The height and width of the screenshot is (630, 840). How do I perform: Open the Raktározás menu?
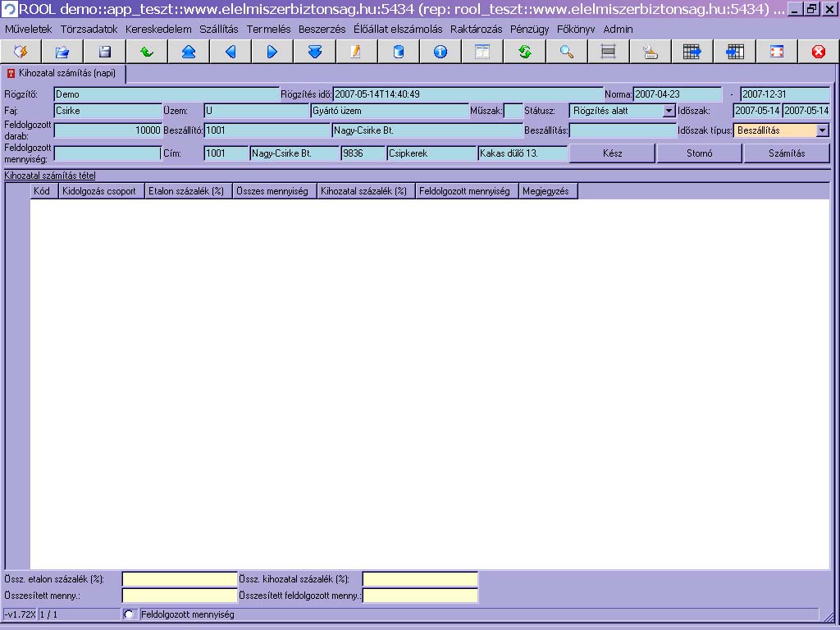[476, 29]
